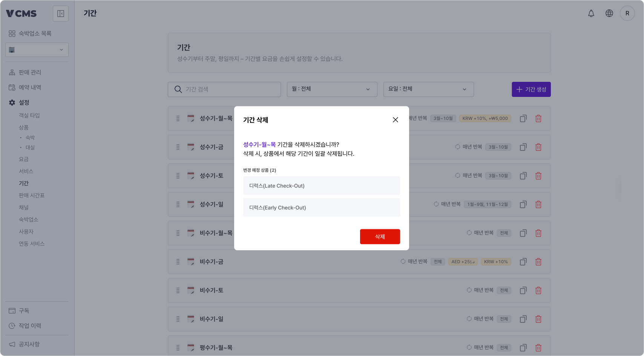The image size is (644, 356).
Task: Click the 기간 생성 button
Action: click(531, 89)
